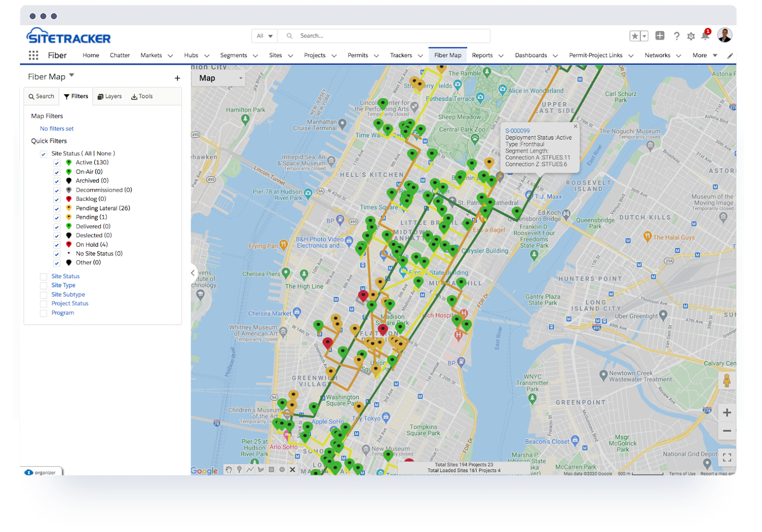
Task: Click the red On Hold marker near Flatiron
Action: (383, 329)
